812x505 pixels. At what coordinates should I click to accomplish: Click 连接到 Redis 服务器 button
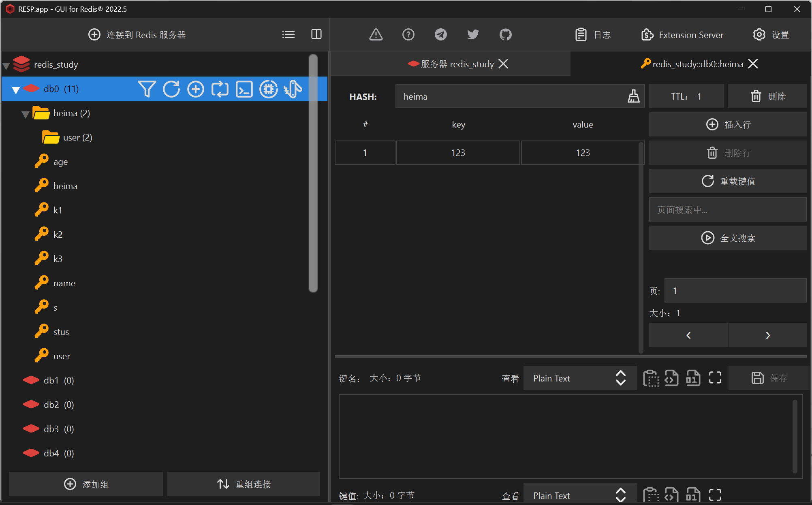click(x=137, y=35)
